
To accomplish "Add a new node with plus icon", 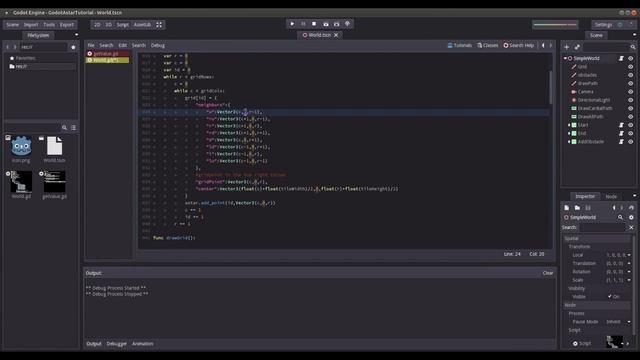I will tap(567, 47).
